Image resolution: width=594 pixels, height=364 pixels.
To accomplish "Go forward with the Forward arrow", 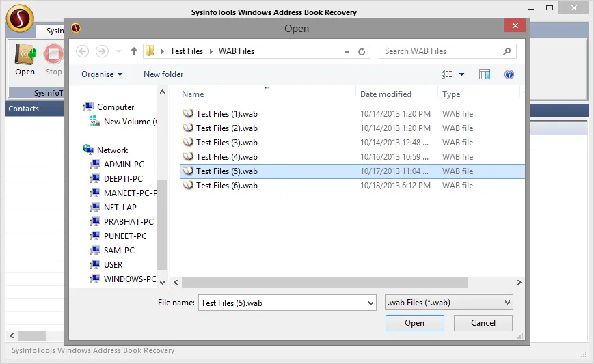I will pyautogui.click(x=102, y=51).
